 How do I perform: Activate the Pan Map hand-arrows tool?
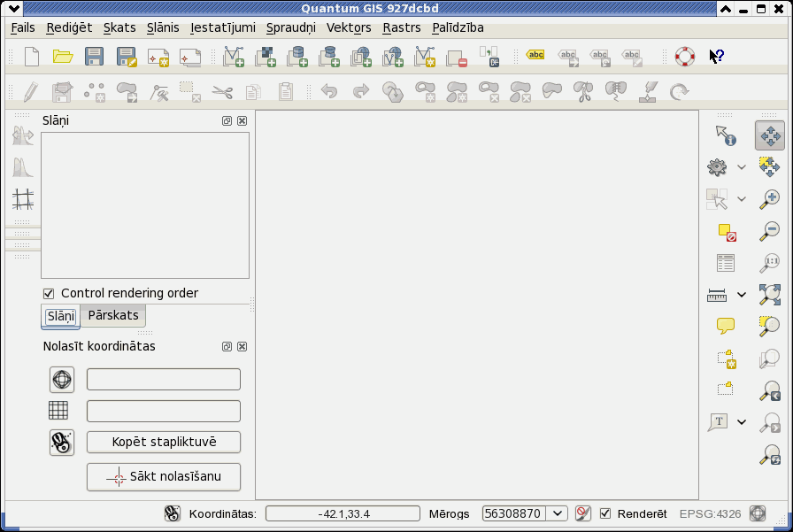pos(770,135)
